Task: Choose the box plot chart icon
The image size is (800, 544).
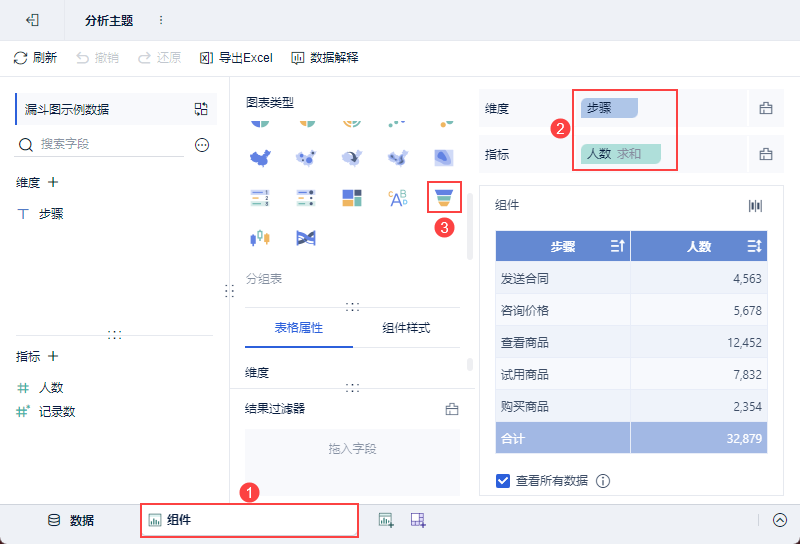Action: 260,238
